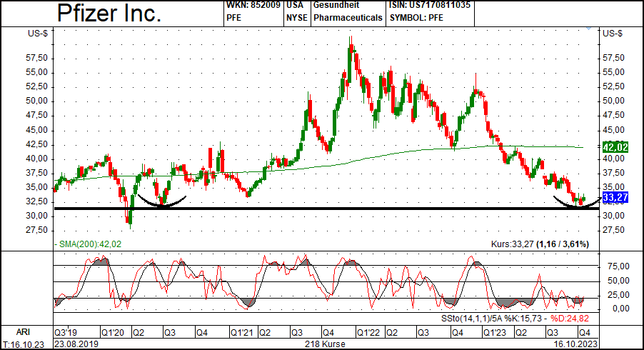Click 25,00 on the stochastic axis
The image size is (644, 350).
pyautogui.click(x=618, y=294)
